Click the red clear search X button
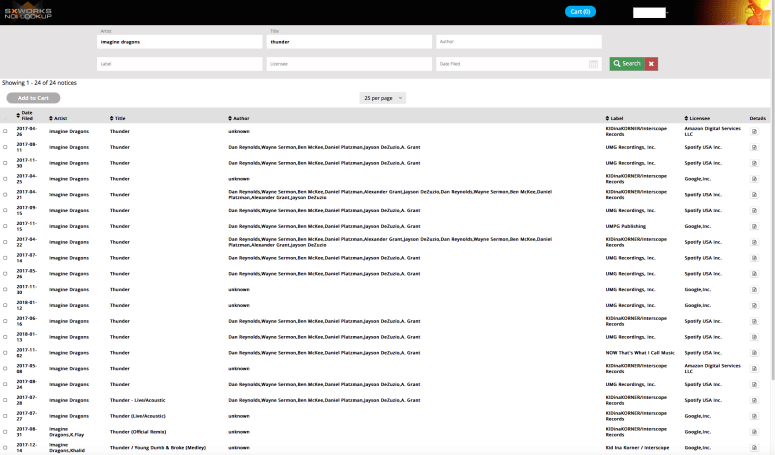 652,63
